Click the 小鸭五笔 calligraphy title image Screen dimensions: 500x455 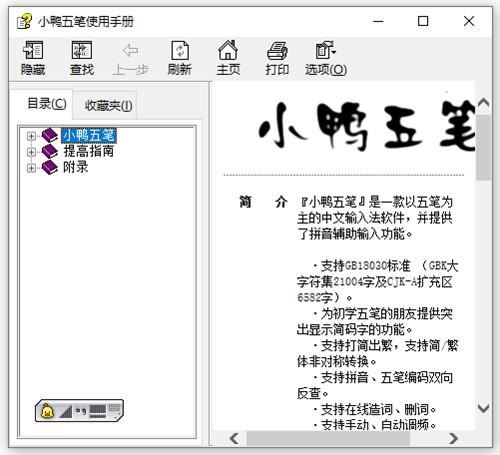(367, 126)
